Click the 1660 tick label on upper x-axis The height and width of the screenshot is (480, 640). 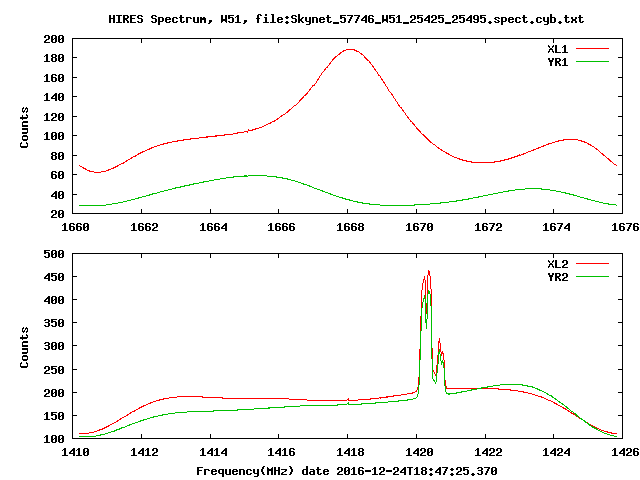(x=75, y=227)
